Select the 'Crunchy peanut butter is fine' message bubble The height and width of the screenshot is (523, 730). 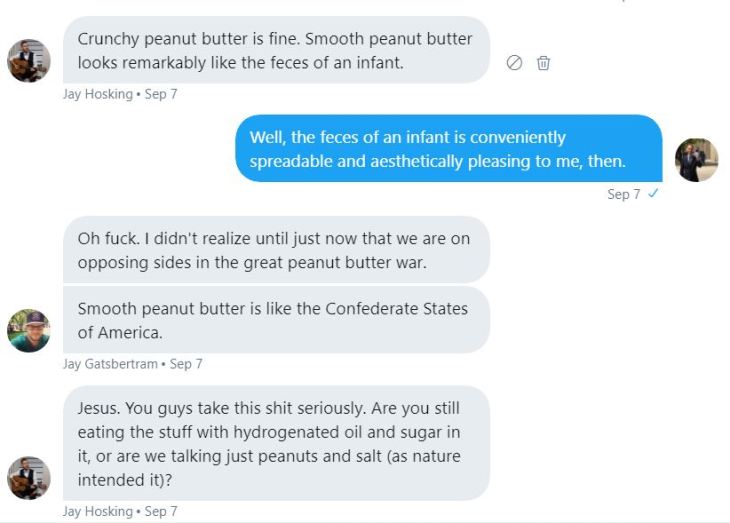(x=275, y=50)
